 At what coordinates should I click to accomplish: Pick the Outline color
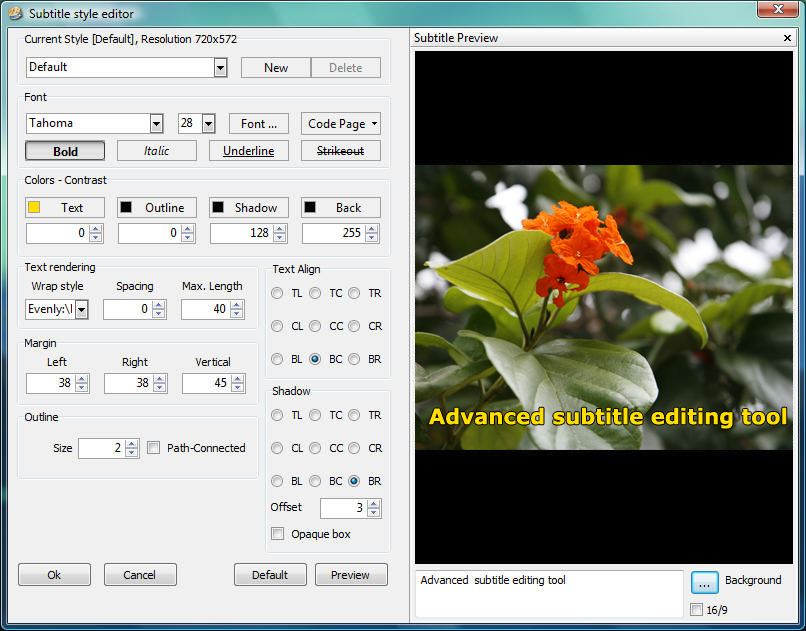157,208
